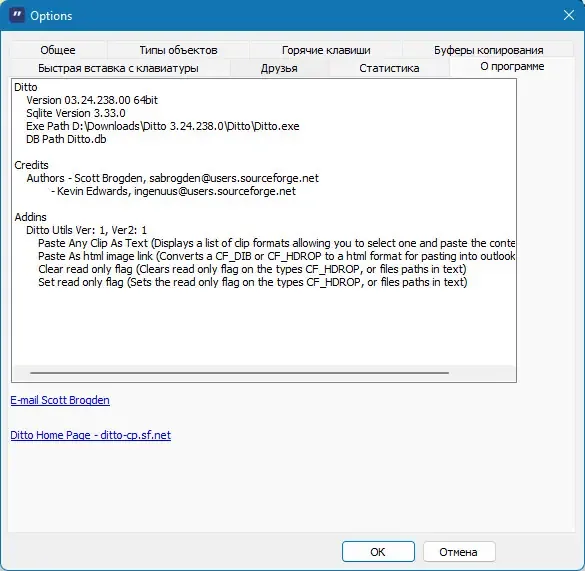This screenshot has width=585, height=571.
Task: Click the E-mail Scott Brogden link
Action: click(60, 400)
